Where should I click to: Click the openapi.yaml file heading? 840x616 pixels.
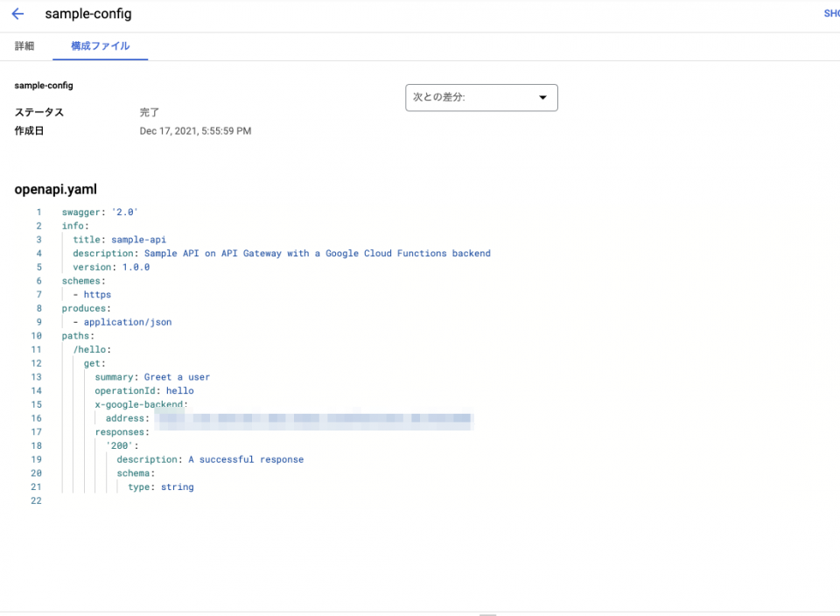(55, 189)
